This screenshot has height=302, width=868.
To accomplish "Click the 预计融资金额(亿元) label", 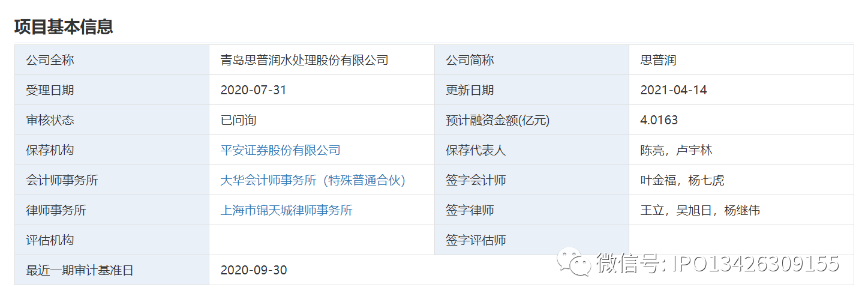I will [x=497, y=120].
